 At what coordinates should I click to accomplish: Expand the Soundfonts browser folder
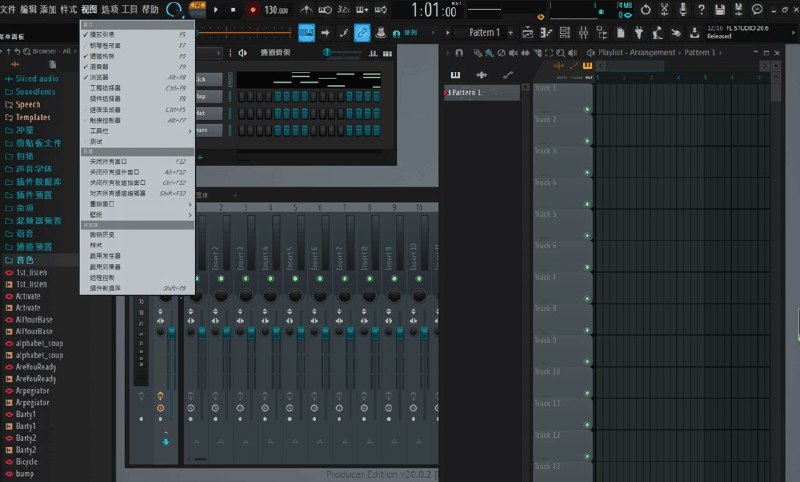coord(30,92)
